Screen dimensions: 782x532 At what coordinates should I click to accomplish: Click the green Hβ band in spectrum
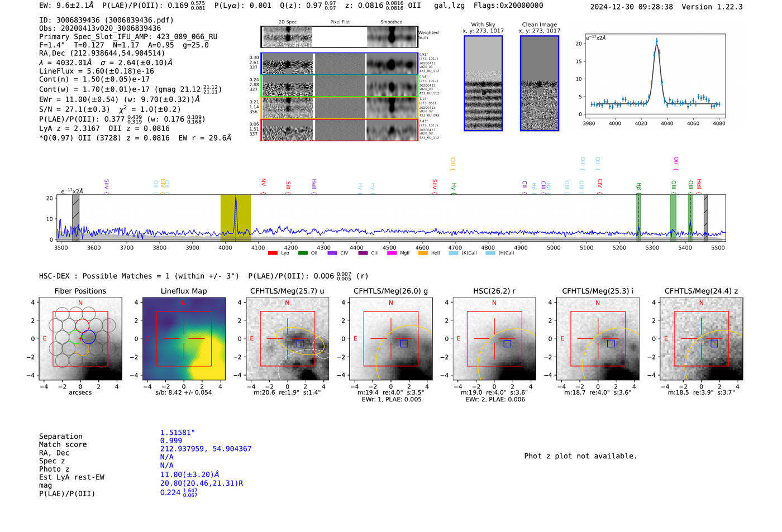pos(638,217)
